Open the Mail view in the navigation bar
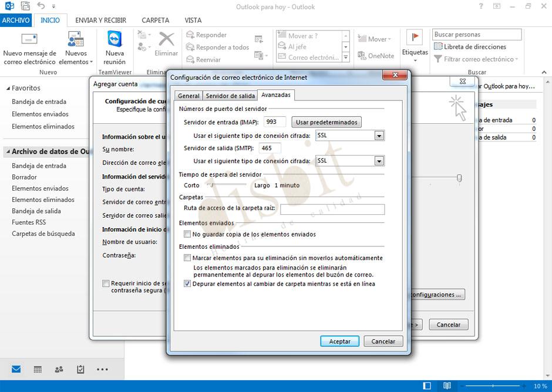This screenshot has height=392, width=552. [15, 369]
